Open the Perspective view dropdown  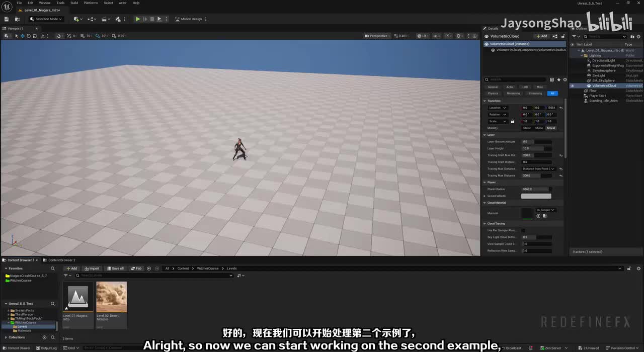pyautogui.click(x=378, y=36)
